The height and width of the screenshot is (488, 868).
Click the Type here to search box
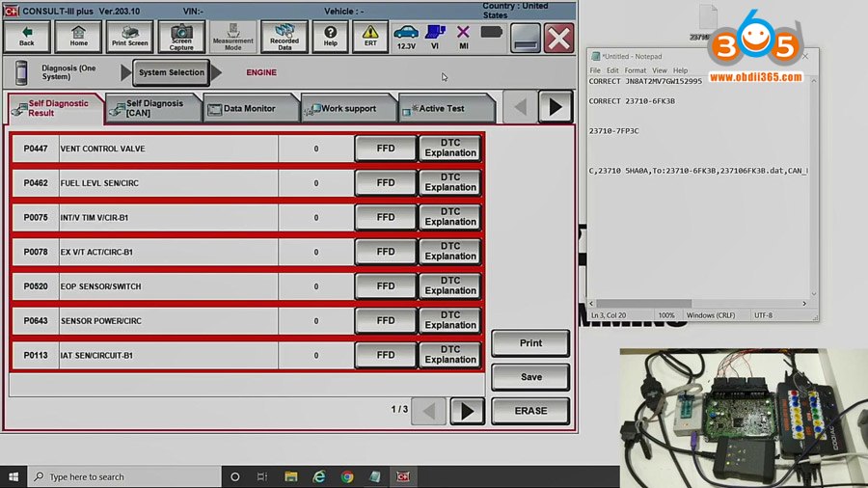[x=124, y=476]
